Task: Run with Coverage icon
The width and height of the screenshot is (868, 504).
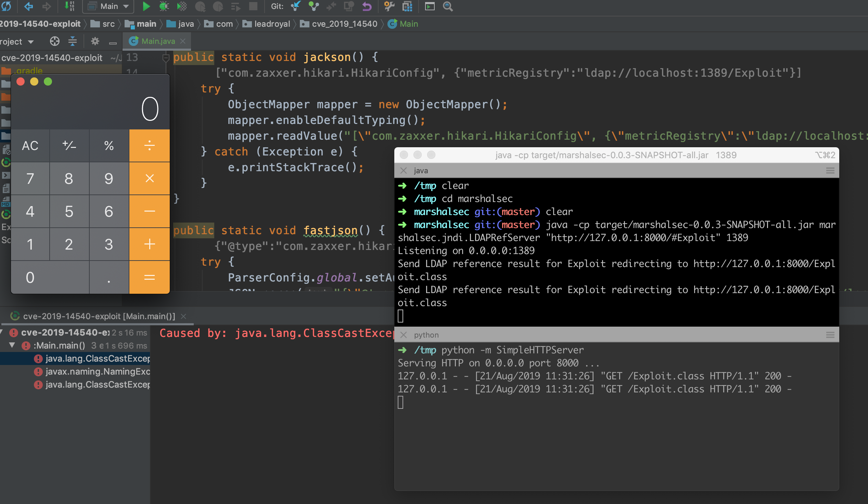Action: click(181, 6)
